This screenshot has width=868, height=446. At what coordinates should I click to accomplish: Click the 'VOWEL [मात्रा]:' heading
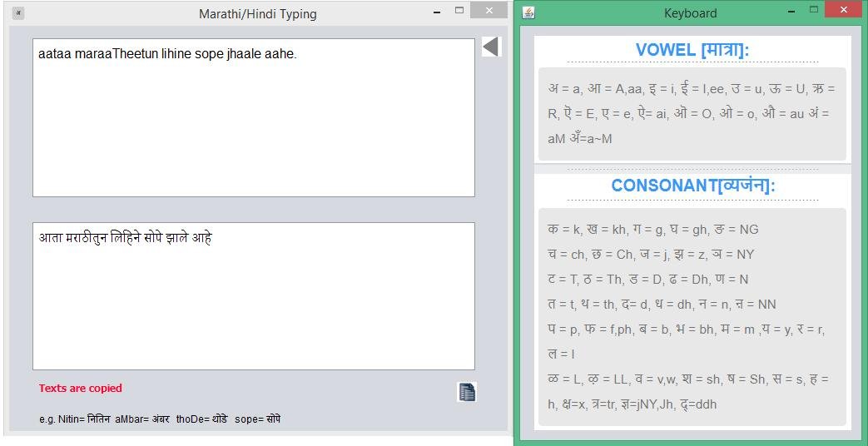coord(692,50)
